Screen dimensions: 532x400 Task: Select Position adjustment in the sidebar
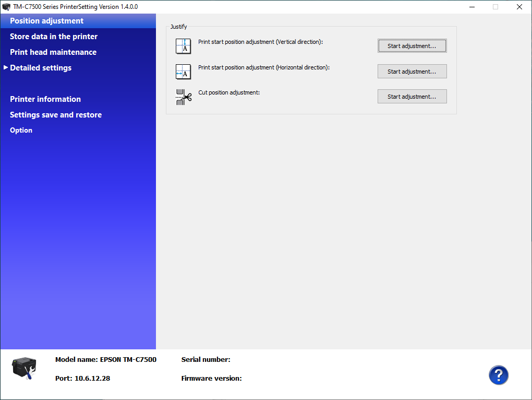point(46,21)
